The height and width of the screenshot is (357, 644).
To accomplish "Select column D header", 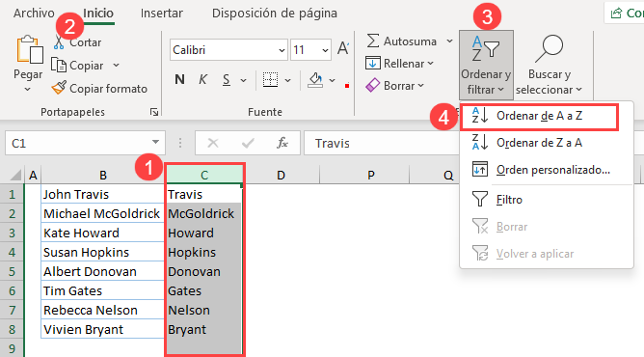I will pos(281,176).
